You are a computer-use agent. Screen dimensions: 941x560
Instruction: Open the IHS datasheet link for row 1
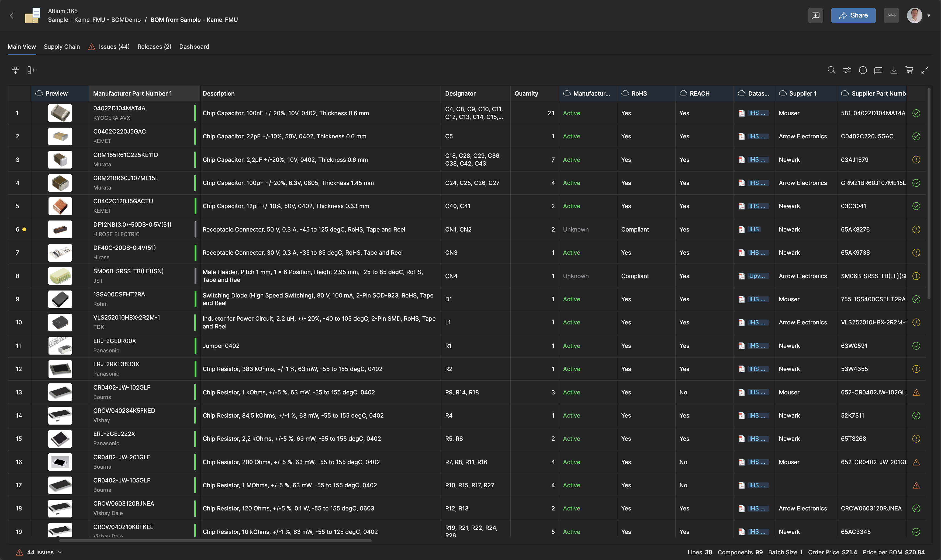coord(756,113)
